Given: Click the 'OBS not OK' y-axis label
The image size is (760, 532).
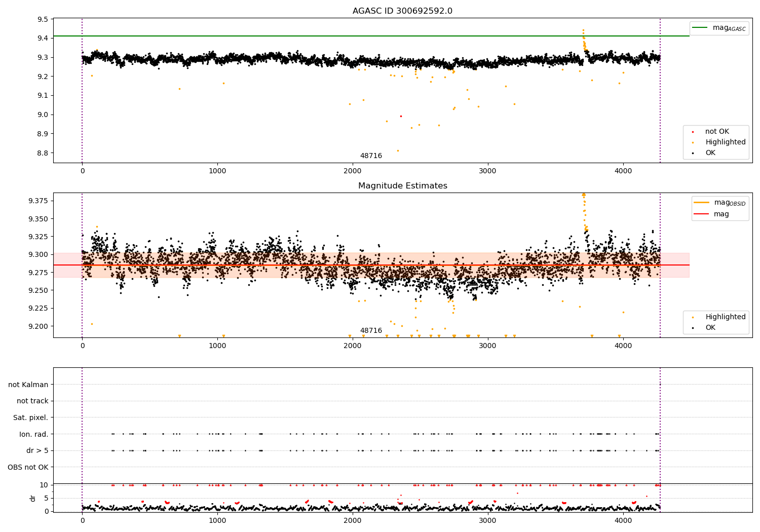Looking at the screenshot, I should [28, 467].
